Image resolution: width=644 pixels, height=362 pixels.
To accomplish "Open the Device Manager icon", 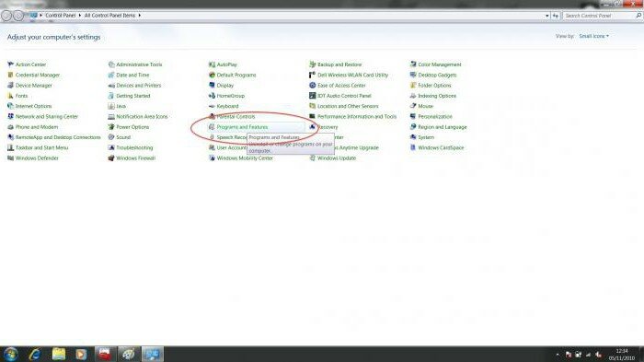I will click(x=11, y=86).
